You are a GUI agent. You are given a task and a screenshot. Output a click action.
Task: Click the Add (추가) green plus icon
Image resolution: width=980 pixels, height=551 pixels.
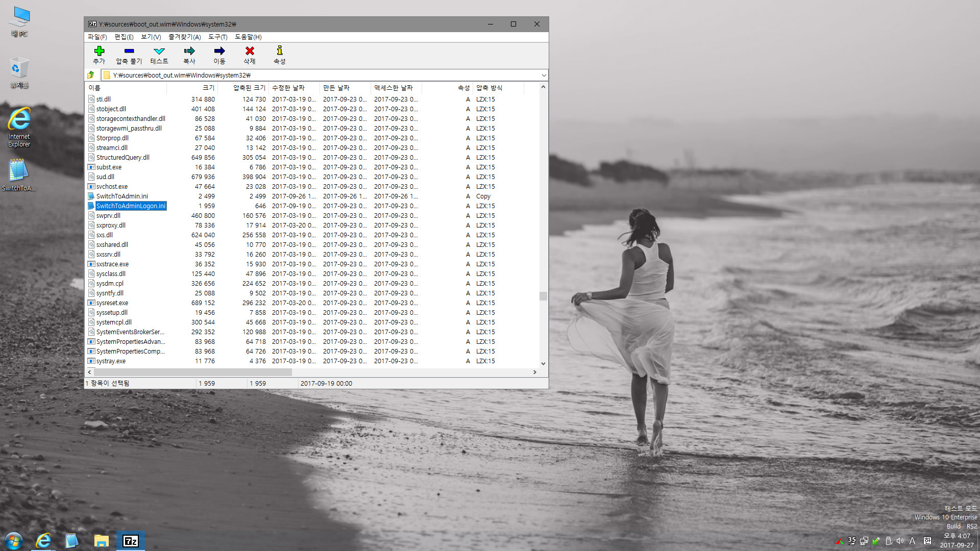tap(99, 51)
